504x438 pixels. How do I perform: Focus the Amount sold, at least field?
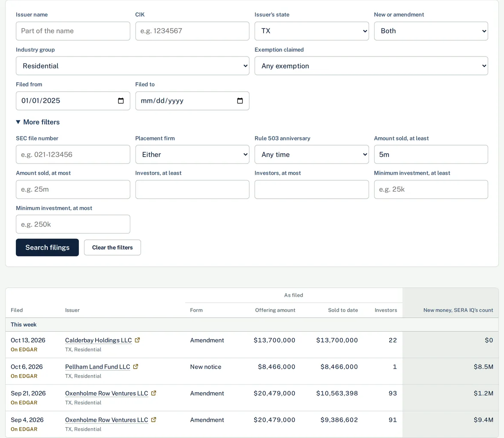pos(431,155)
